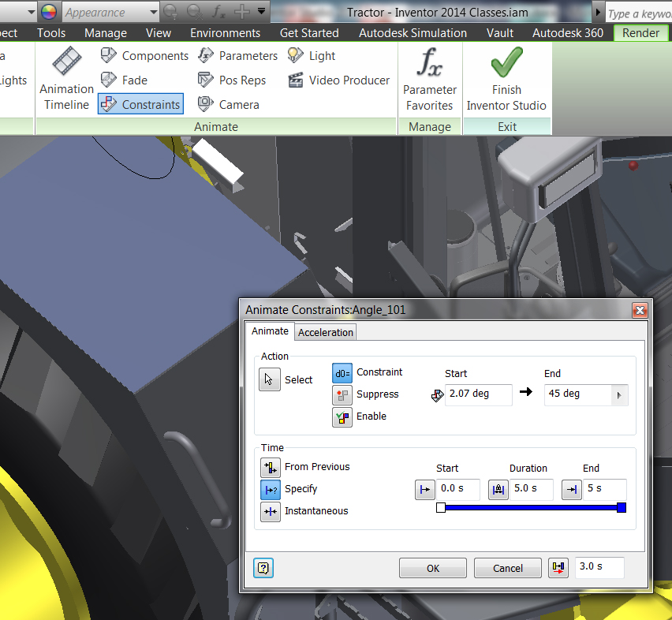Open the Environments ribbon tab

[x=225, y=33]
